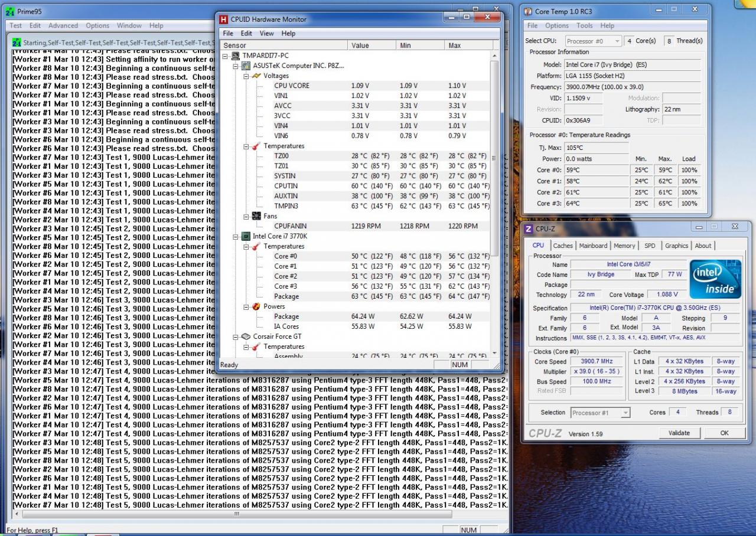Click the Prime95 title bar icon

coord(10,11)
